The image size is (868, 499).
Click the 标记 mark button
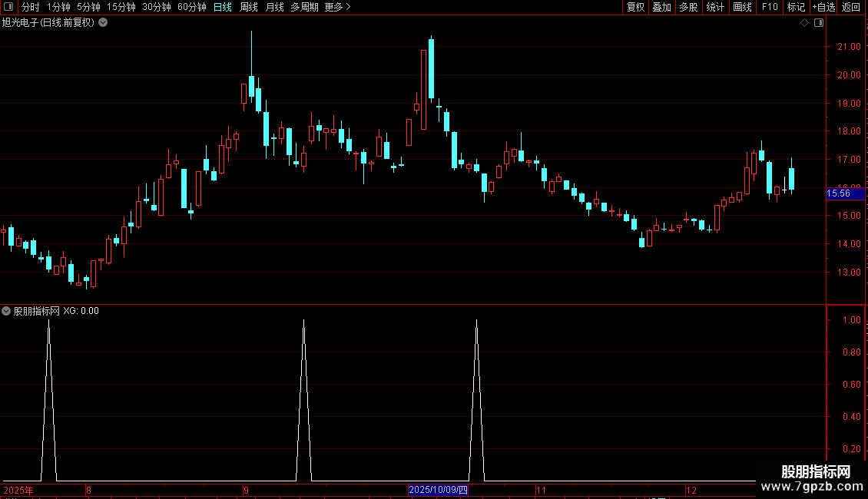point(796,7)
